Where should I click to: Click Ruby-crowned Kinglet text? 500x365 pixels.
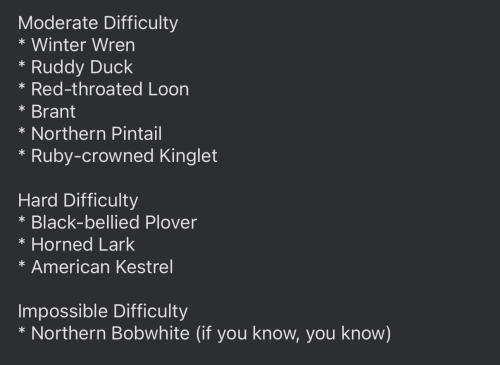(x=124, y=156)
